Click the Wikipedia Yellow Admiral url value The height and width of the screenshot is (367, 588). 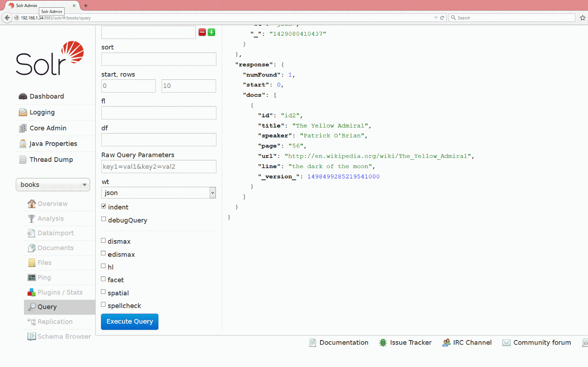[378, 156]
